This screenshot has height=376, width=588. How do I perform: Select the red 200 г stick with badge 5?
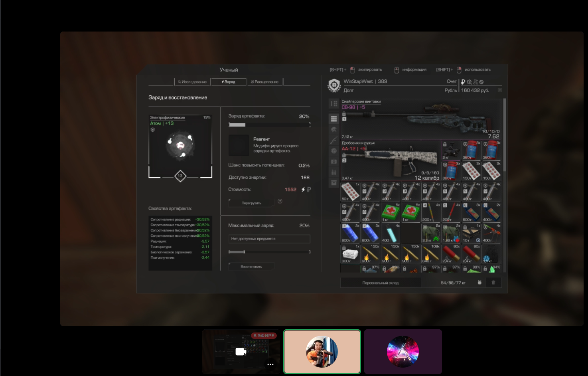[451, 212]
